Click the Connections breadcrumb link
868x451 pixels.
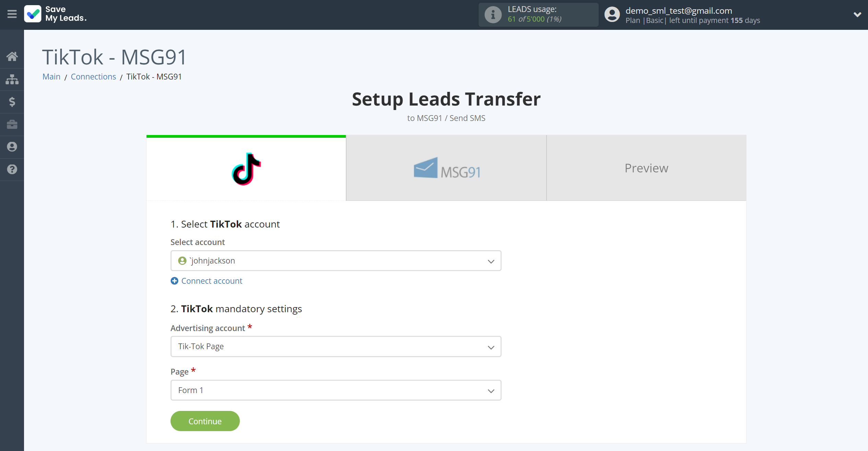94,76
